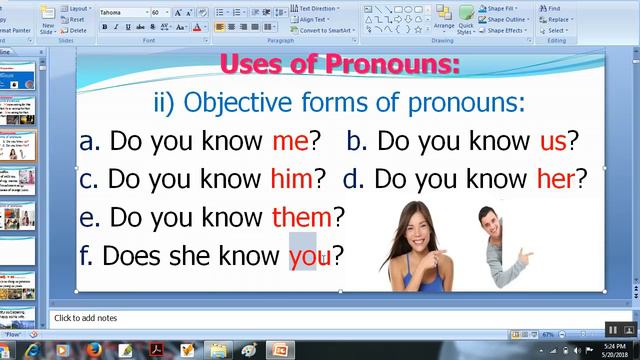The width and height of the screenshot is (640, 360).
Task: Start Slide Show view from status bar
Action: click(534, 334)
